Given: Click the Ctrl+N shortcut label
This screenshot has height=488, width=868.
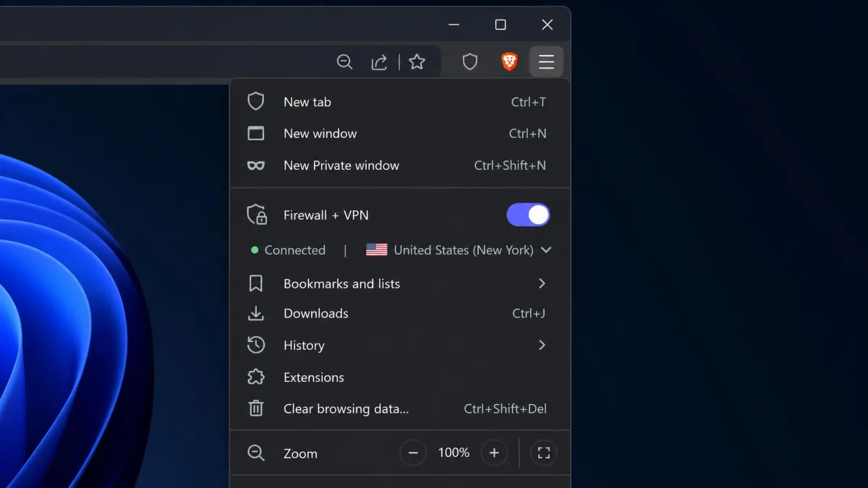Looking at the screenshot, I should [x=528, y=134].
